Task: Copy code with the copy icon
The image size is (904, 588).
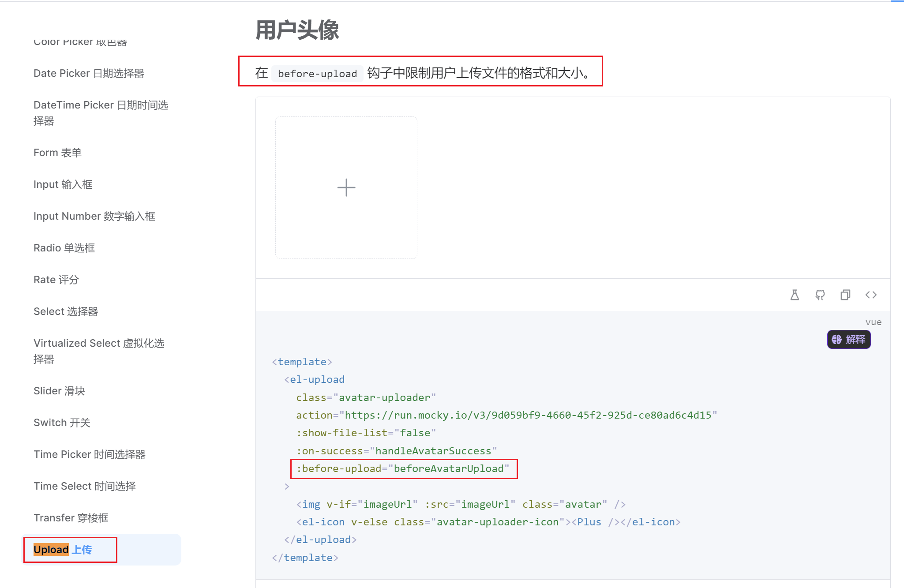Action: tap(845, 295)
